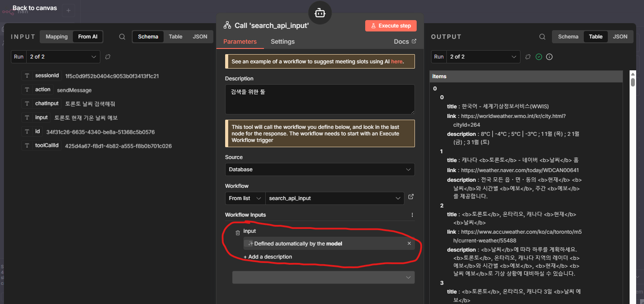Click the info icon in Output panel

[549, 57]
